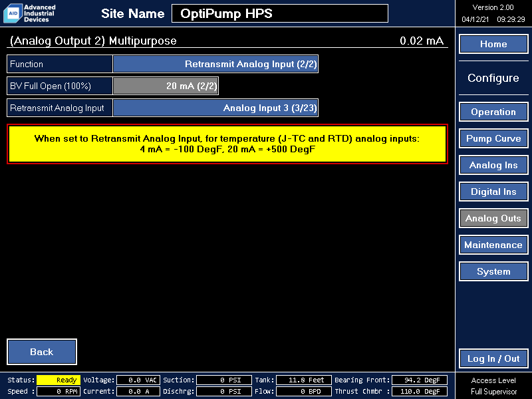Viewport: 532px width, 399px height.
Task: Click the Speed 0 RPM value
Action: point(59,391)
